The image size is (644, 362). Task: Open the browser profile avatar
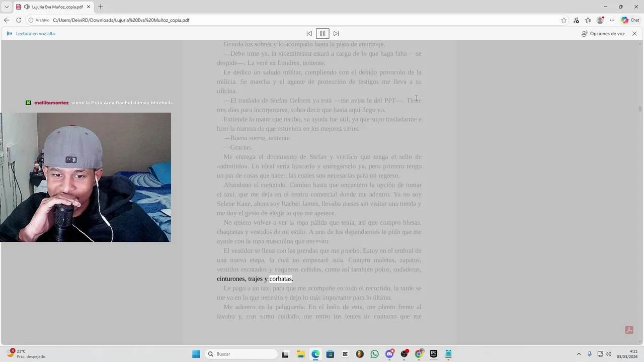(x=600, y=20)
